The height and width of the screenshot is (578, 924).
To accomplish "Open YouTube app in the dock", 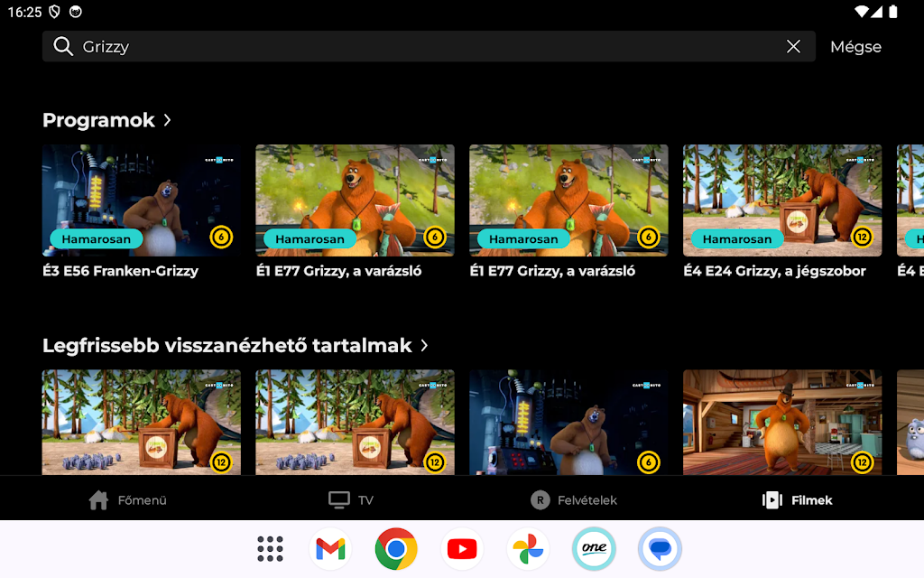I will [x=462, y=548].
